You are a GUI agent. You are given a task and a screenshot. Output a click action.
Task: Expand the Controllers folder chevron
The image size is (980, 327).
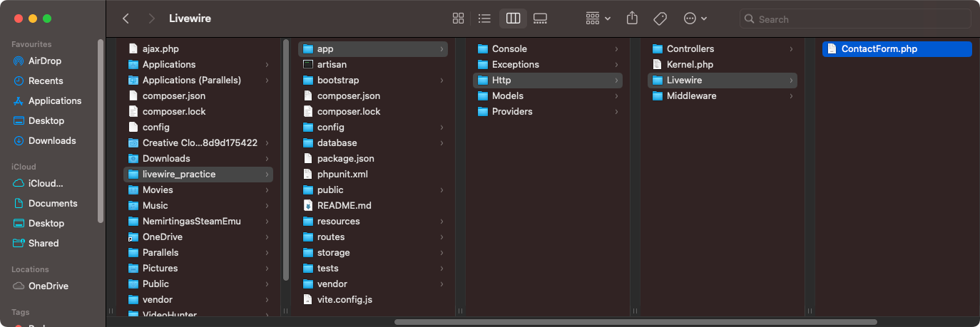pyautogui.click(x=791, y=49)
